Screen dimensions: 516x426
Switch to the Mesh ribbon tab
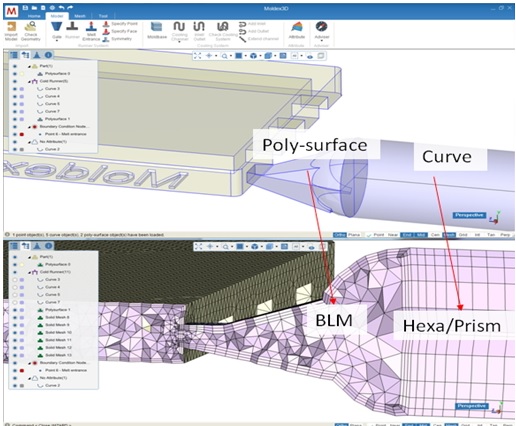(x=80, y=16)
